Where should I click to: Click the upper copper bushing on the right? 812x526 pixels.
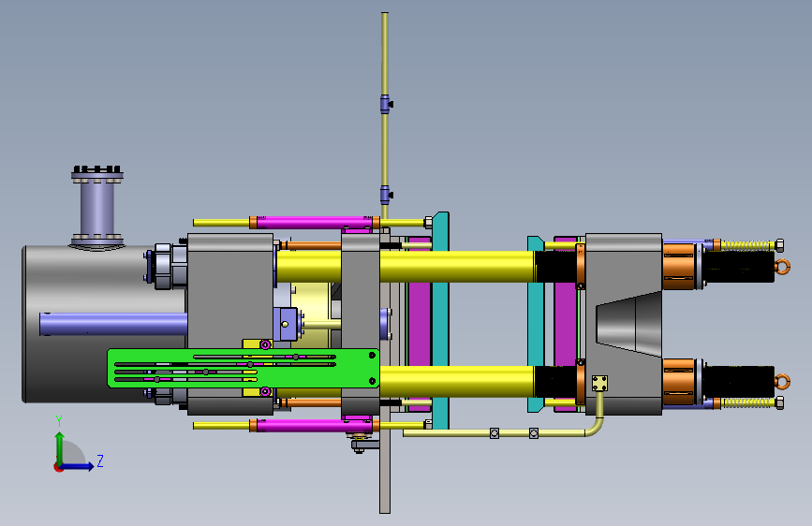(679, 267)
